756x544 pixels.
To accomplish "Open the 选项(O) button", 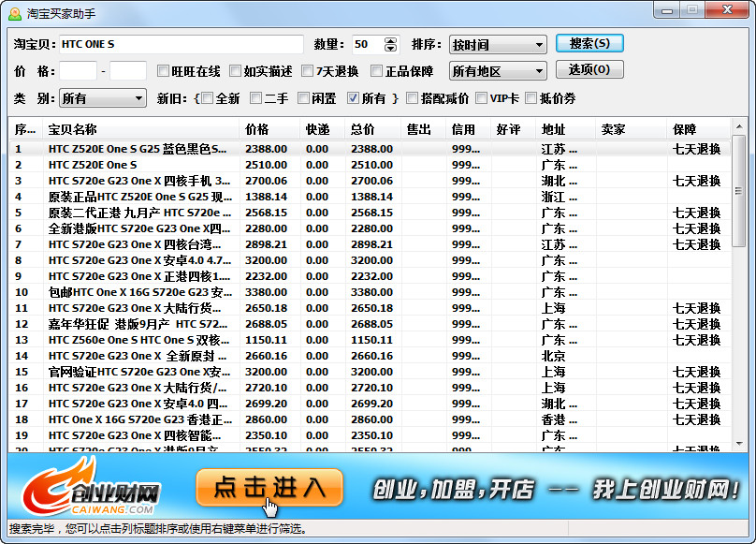I will tap(589, 69).
